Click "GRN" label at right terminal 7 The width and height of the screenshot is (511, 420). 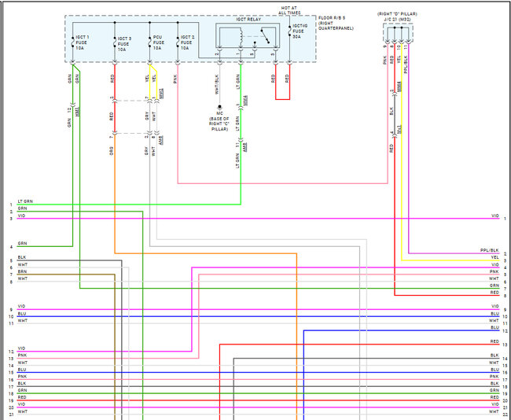tap(494, 286)
